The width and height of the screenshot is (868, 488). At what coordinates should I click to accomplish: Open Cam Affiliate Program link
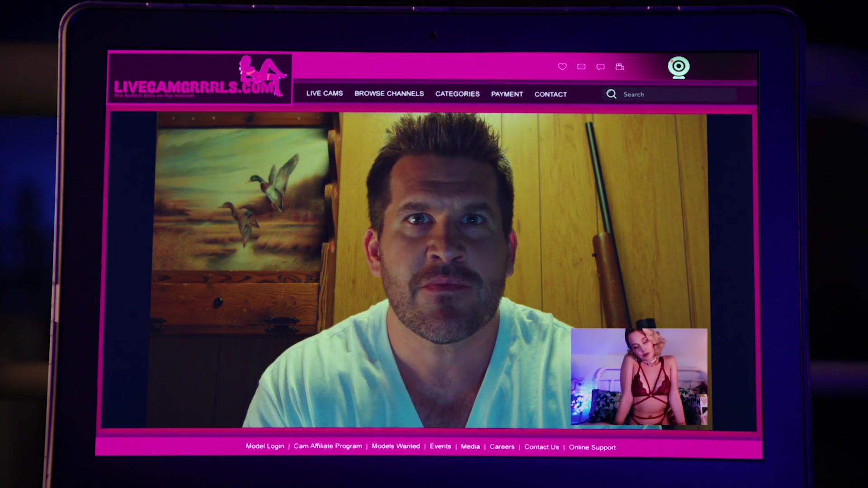pos(328,446)
